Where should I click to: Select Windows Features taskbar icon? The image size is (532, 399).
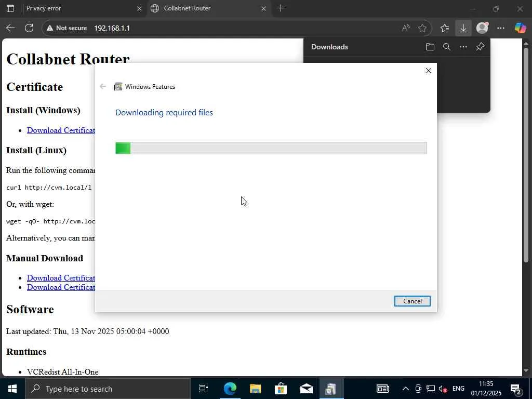coord(331,389)
